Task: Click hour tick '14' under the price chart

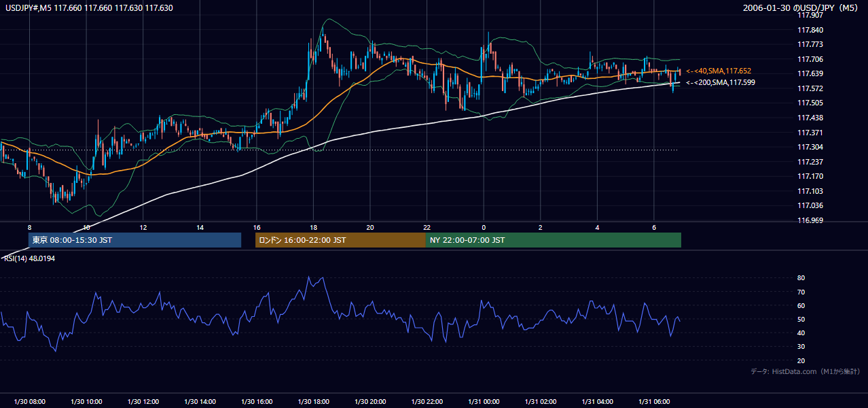Action: click(200, 227)
